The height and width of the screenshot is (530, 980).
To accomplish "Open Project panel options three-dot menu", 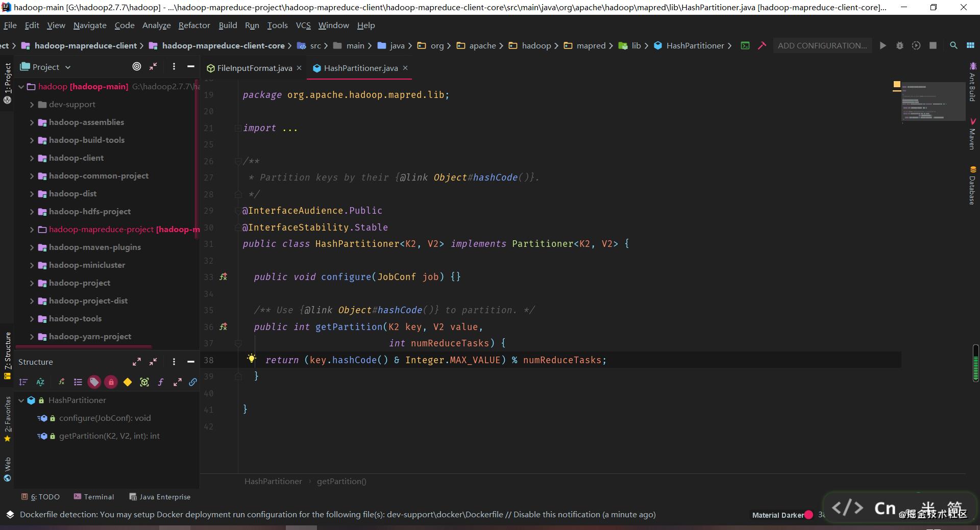I will (x=174, y=66).
